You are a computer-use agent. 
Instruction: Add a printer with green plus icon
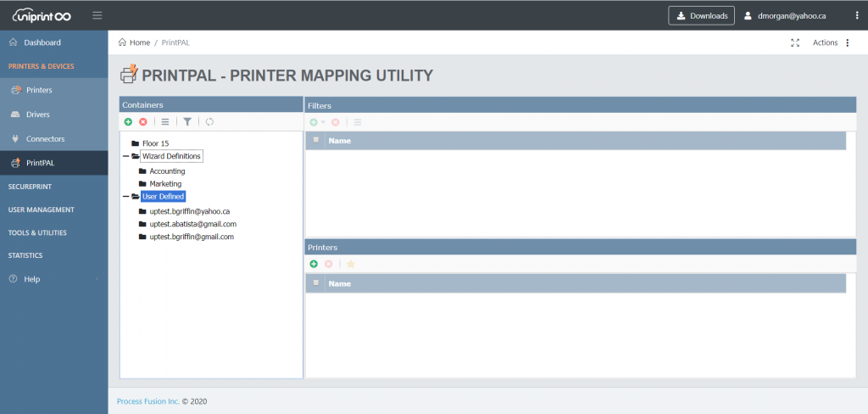(x=314, y=265)
